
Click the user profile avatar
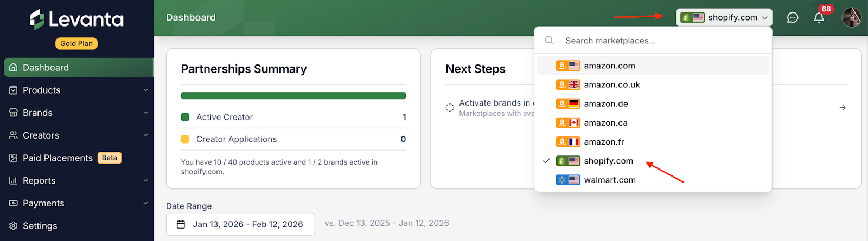click(851, 17)
